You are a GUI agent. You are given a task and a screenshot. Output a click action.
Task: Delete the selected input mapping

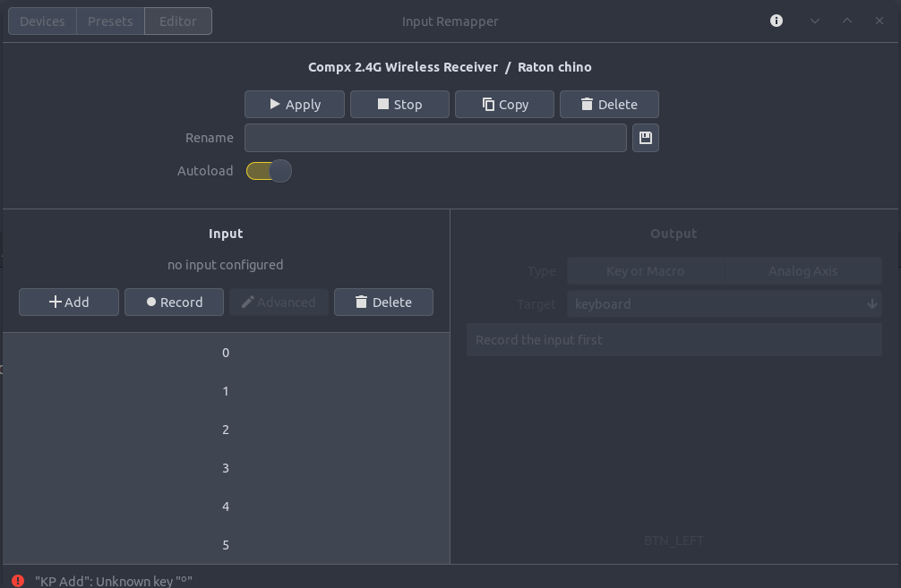[383, 303]
